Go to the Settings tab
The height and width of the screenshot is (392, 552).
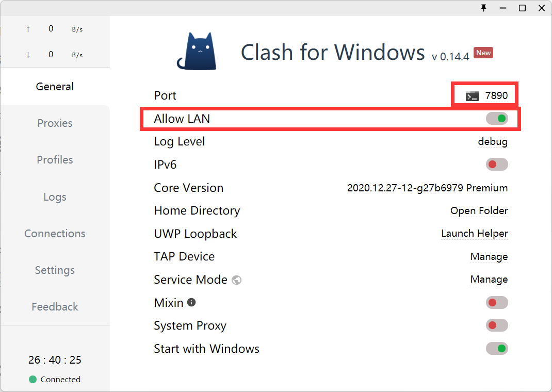pyautogui.click(x=55, y=270)
